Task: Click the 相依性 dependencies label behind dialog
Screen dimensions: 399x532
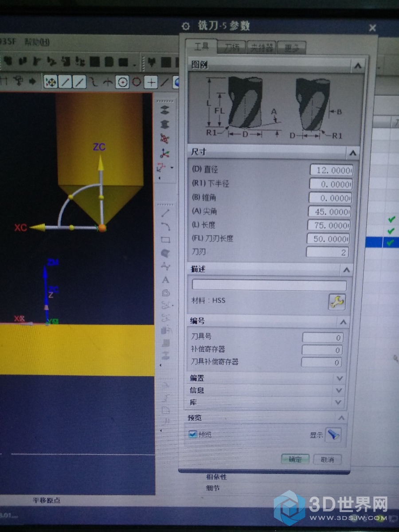Action: click(216, 477)
